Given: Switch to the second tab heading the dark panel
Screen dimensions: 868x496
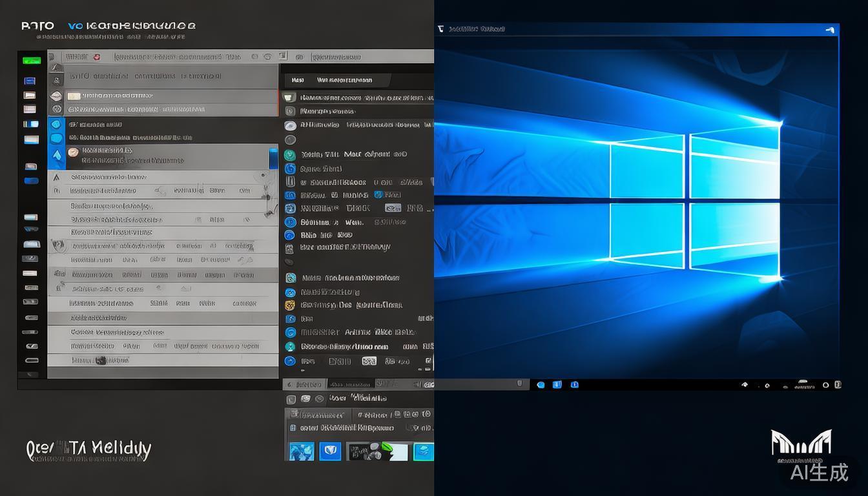Looking at the screenshot, I should [344, 81].
